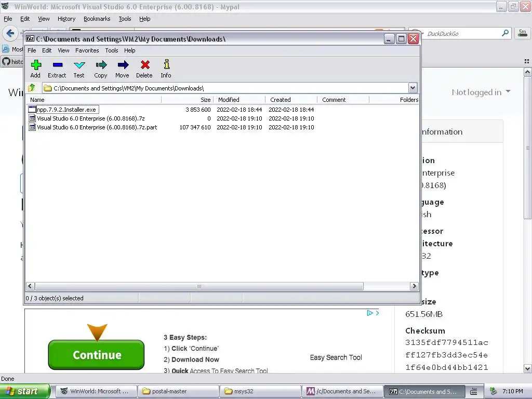This screenshot has width=532, height=399.
Task: Open 7-Zip Favorites menu
Action: coord(87,50)
